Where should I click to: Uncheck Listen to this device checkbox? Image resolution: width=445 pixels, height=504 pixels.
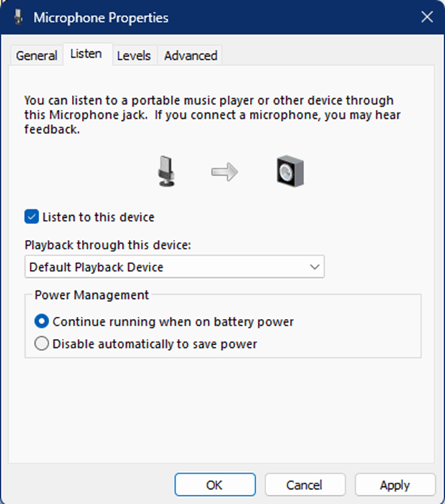[x=31, y=217]
